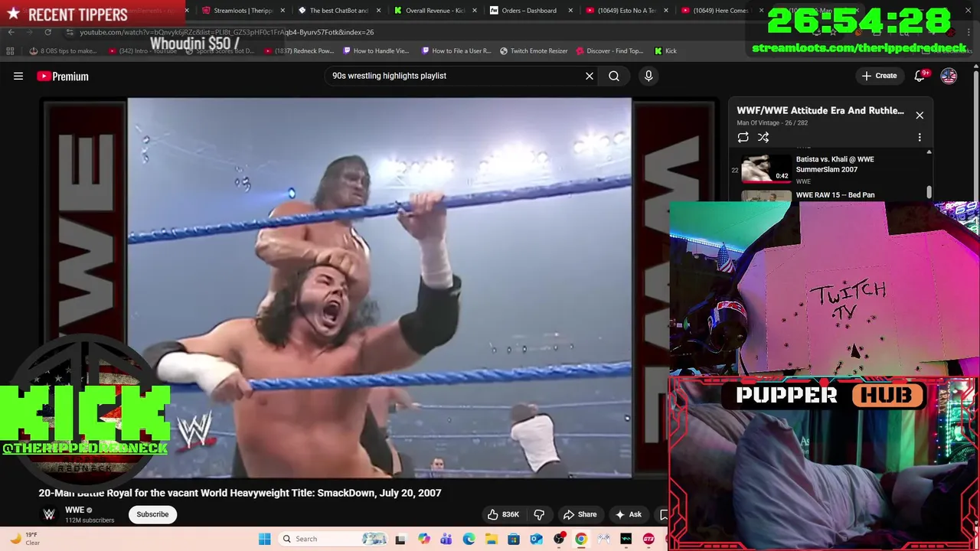Open Outlook from the taskbar
The width and height of the screenshot is (980, 551).
click(x=537, y=539)
